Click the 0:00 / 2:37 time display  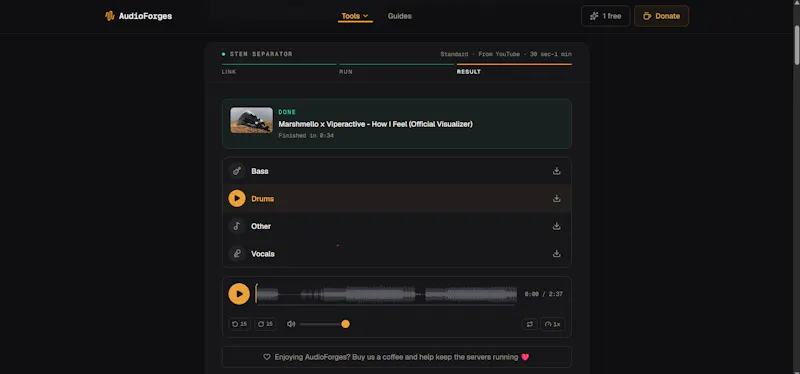543,294
